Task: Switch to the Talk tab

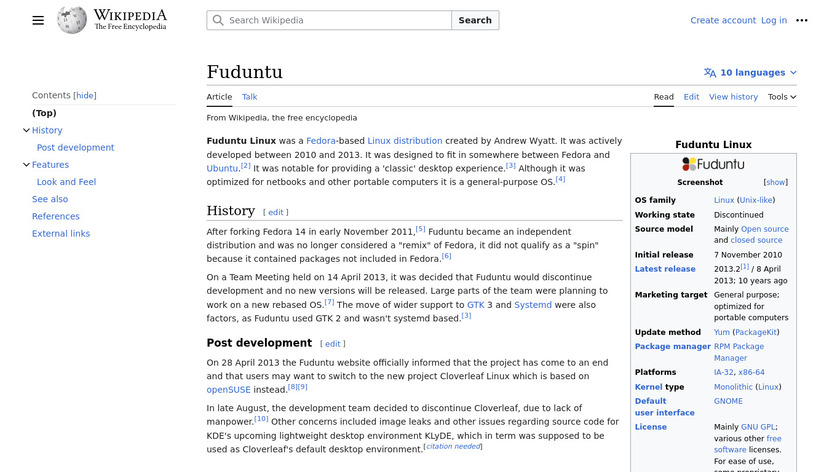Action: pyautogui.click(x=249, y=97)
